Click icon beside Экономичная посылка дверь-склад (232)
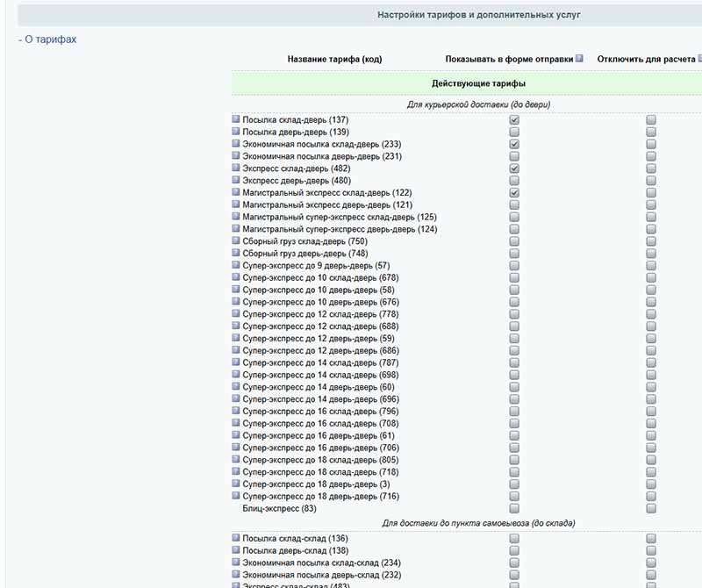Screen dimensions: 702x588 (x=236, y=575)
